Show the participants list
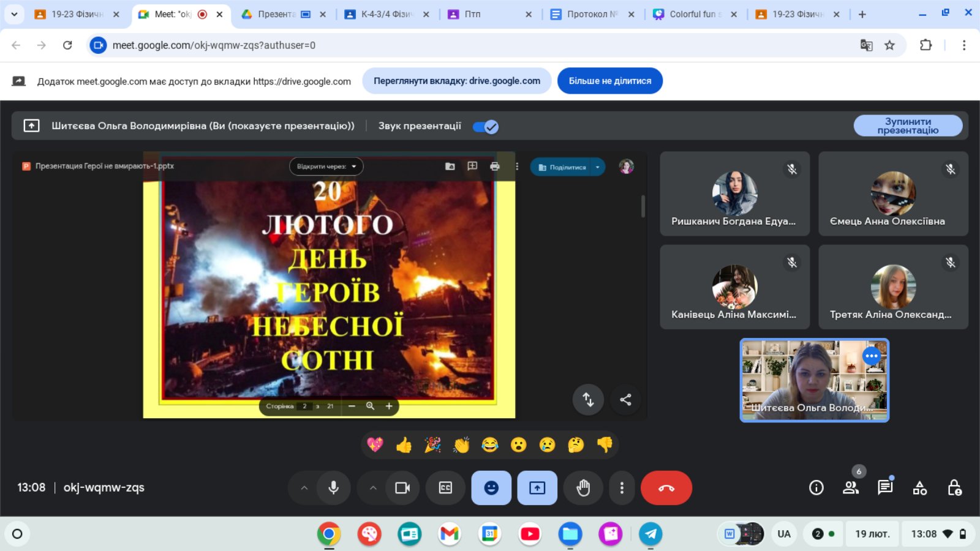This screenshot has height=551, width=980. [x=850, y=488]
